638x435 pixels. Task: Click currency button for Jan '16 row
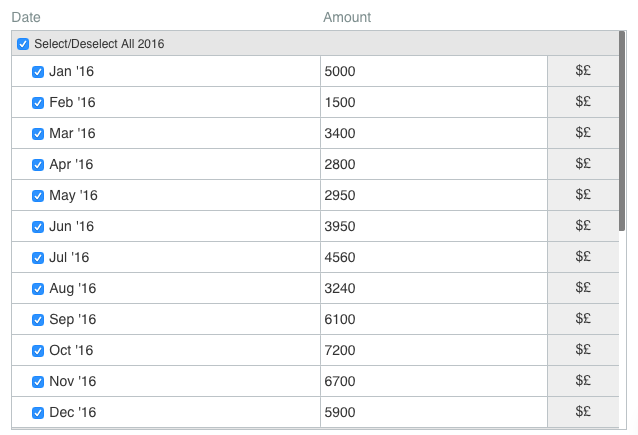coord(583,71)
